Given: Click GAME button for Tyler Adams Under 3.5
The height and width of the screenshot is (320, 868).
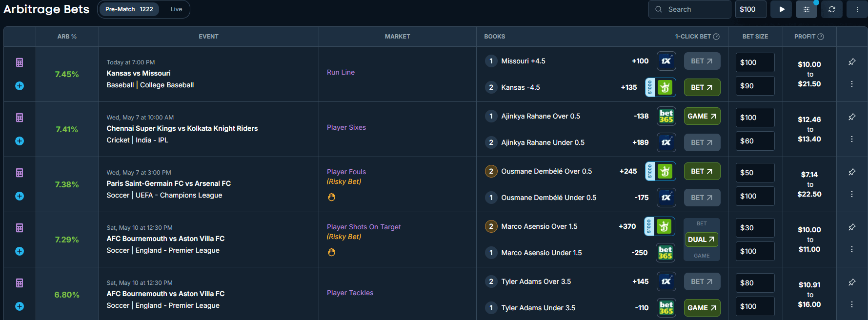Looking at the screenshot, I should point(702,308).
